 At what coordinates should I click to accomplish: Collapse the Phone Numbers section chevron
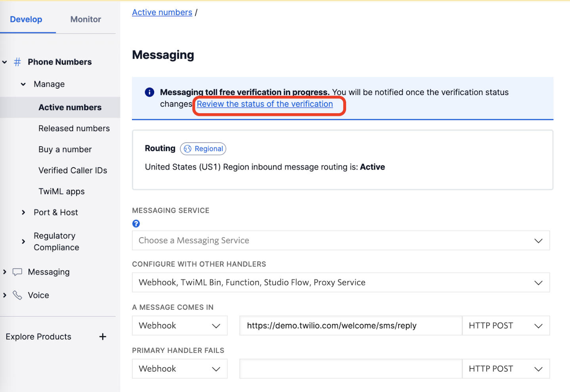pos(4,62)
